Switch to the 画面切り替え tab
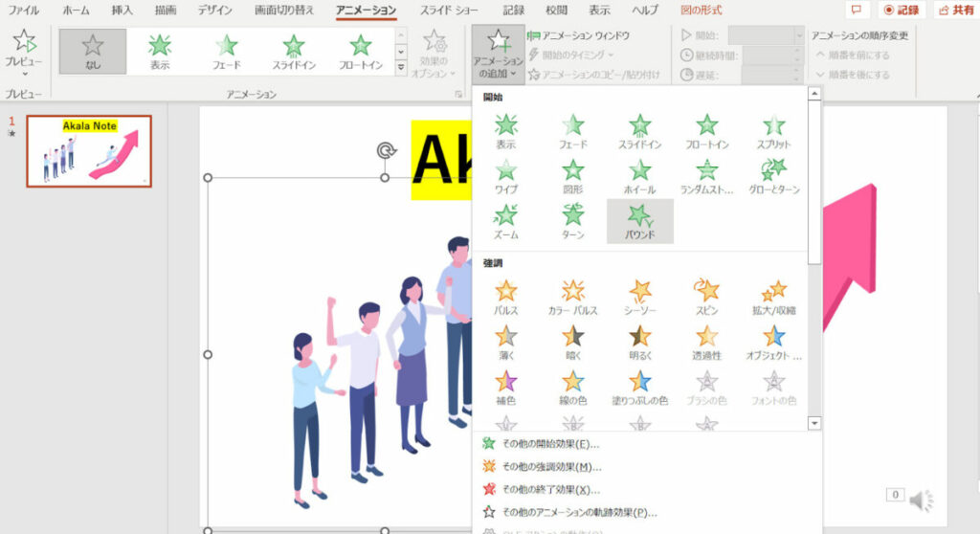The width and height of the screenshot is (980, 534). tap(285, 10)
